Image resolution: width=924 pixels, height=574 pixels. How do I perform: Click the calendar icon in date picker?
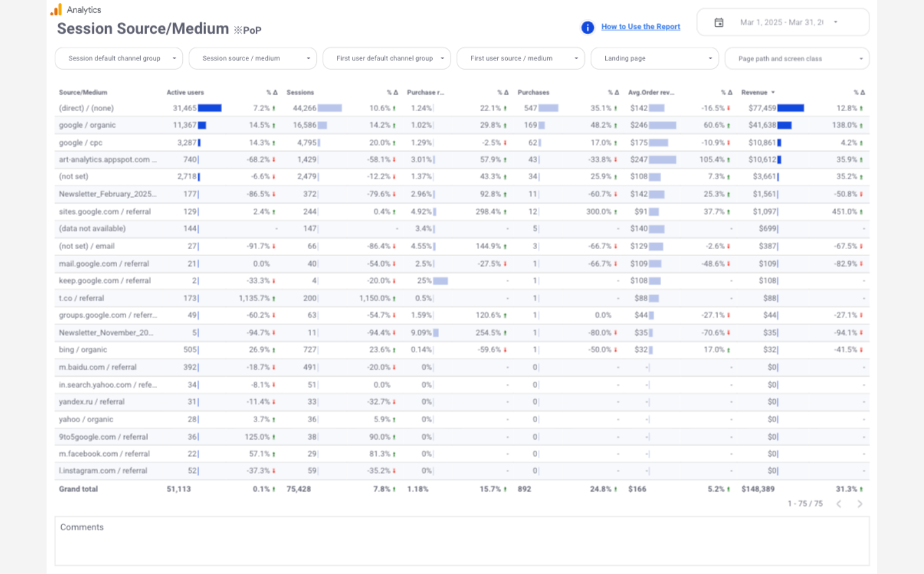click(718, 22)
